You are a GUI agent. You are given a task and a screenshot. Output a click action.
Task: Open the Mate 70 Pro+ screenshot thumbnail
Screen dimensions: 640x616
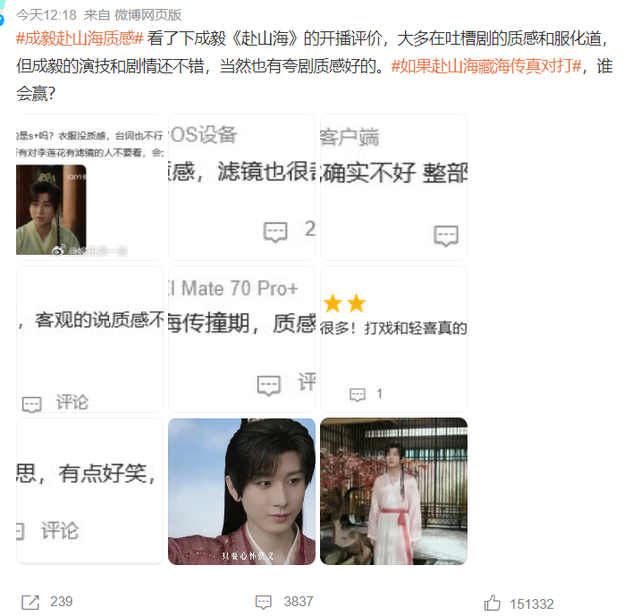(x=242, y=339)
